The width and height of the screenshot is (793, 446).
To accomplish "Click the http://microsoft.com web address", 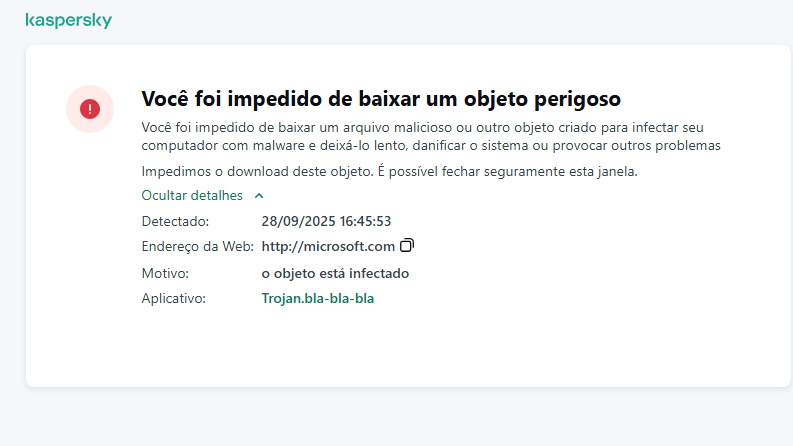I will coord(328,246).
